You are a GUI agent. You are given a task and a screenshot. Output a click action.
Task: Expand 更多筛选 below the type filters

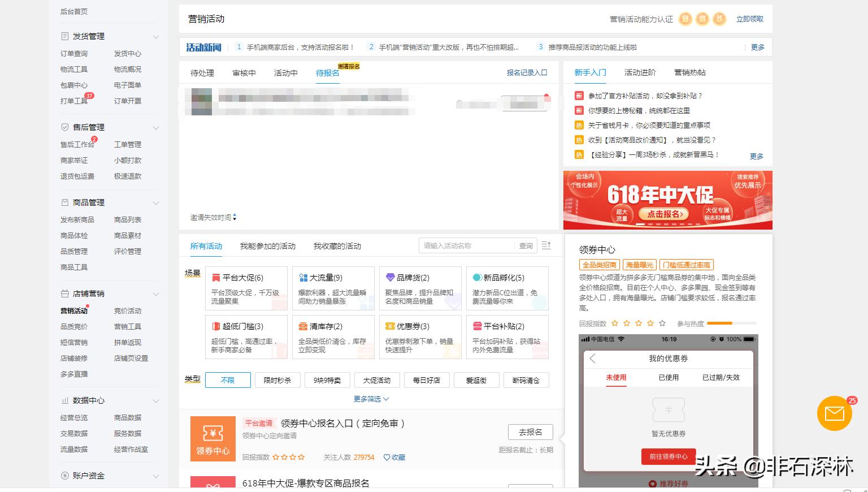(x=370, y=399)
